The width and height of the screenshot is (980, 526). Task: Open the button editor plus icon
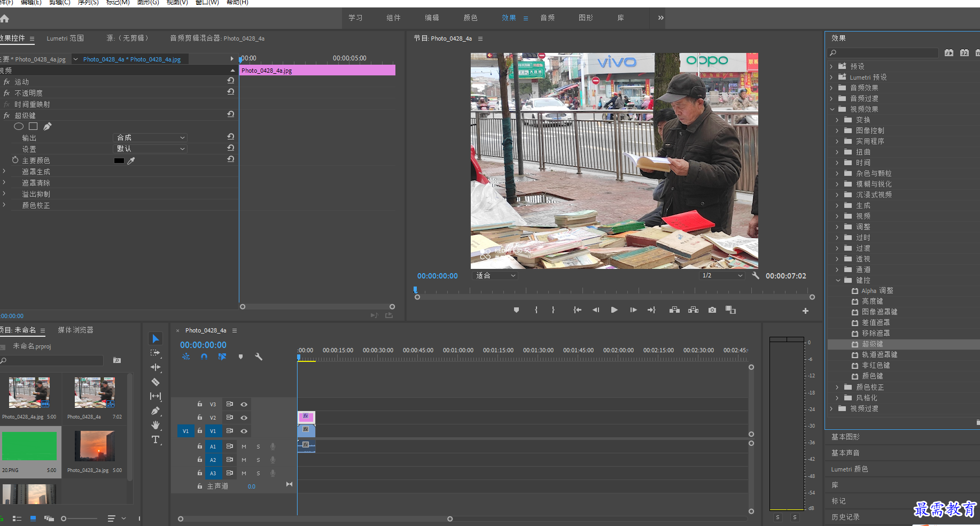pos(805,311)
